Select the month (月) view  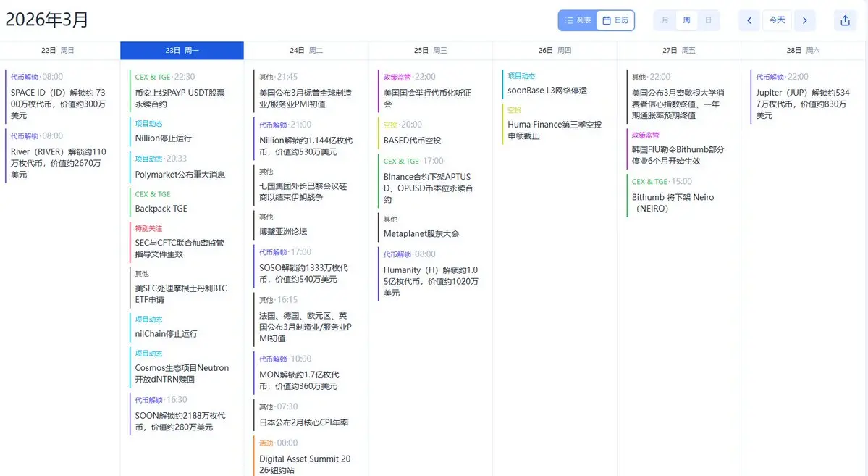665,20
